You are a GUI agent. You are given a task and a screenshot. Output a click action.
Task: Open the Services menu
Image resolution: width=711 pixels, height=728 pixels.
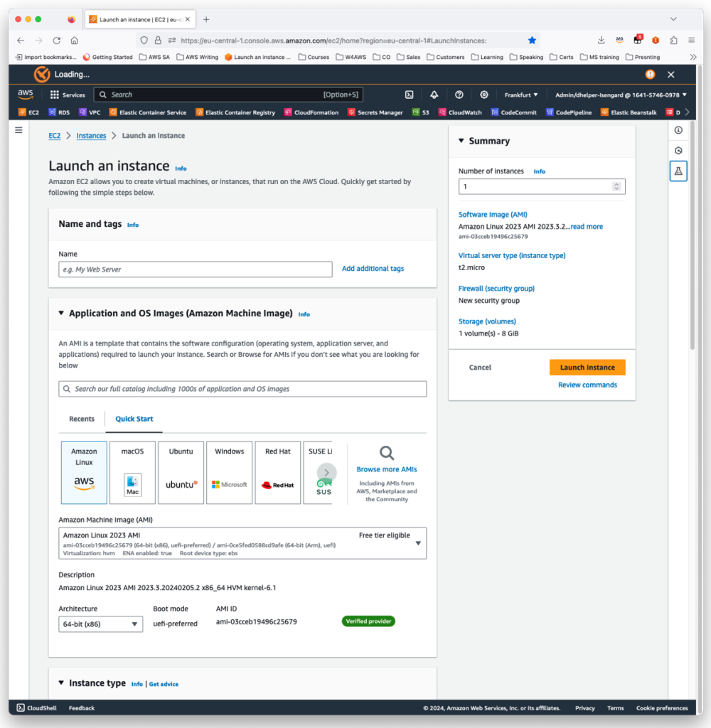coord(67,93)
